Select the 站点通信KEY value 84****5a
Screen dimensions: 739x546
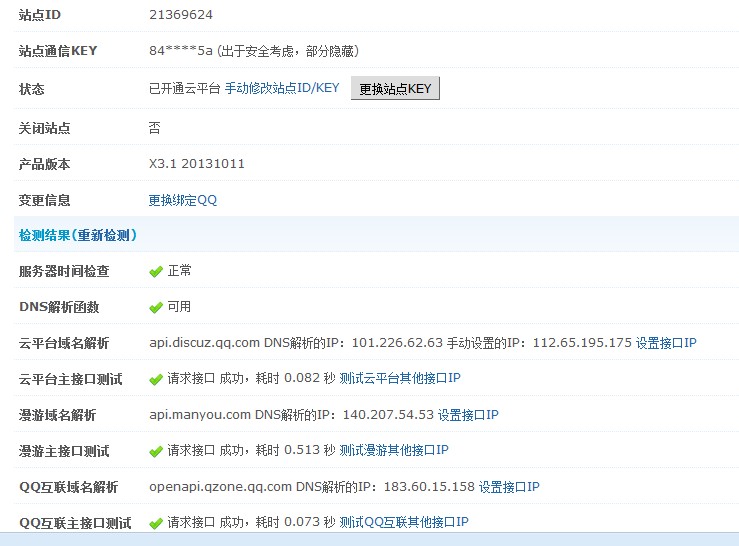(x=181, y=50)
